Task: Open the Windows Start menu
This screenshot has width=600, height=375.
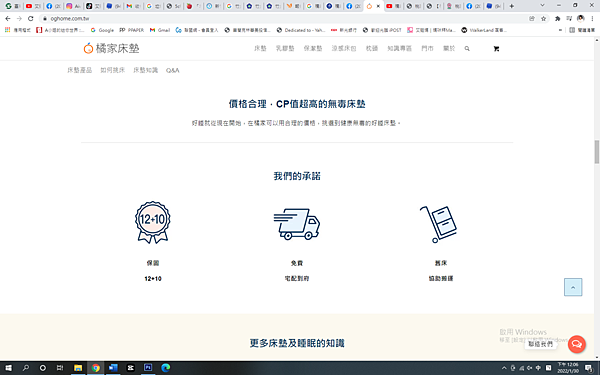Action: point(8,368)
